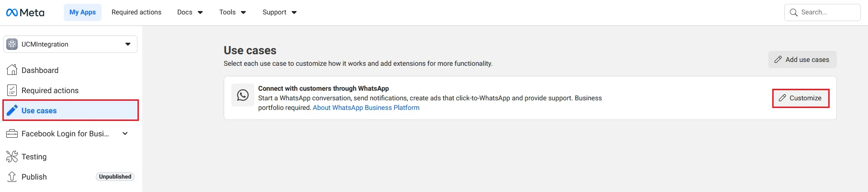
Task: Click the Meta logo
Action: point(25,12)
